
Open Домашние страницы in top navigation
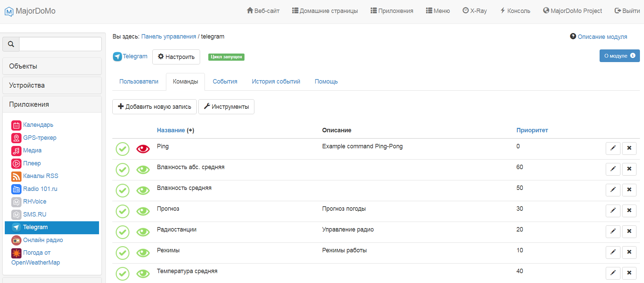(x=325, y=11)
